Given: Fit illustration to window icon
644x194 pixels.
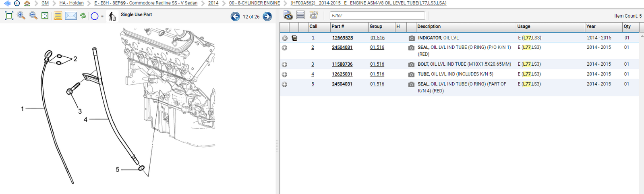Looking at the screenshot, I should click(9, 16).
